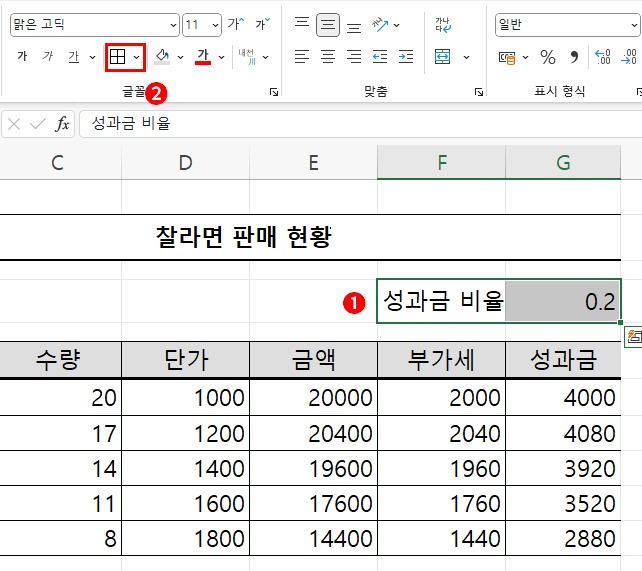Viewport: 642px width, 571px height.
Task: Increase font size
Action: click(x=235, y=24)
